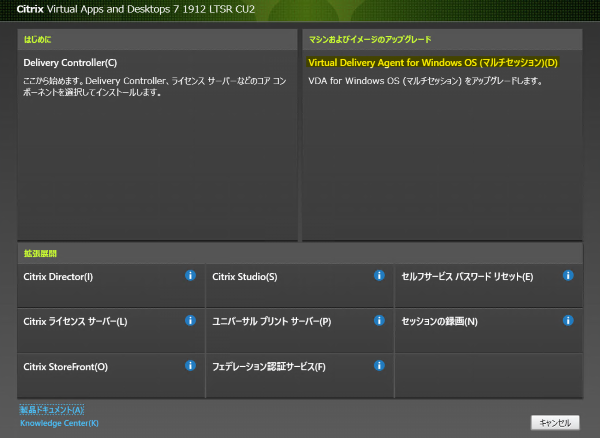Install Citrix Studio(S)

pos(245,277)
